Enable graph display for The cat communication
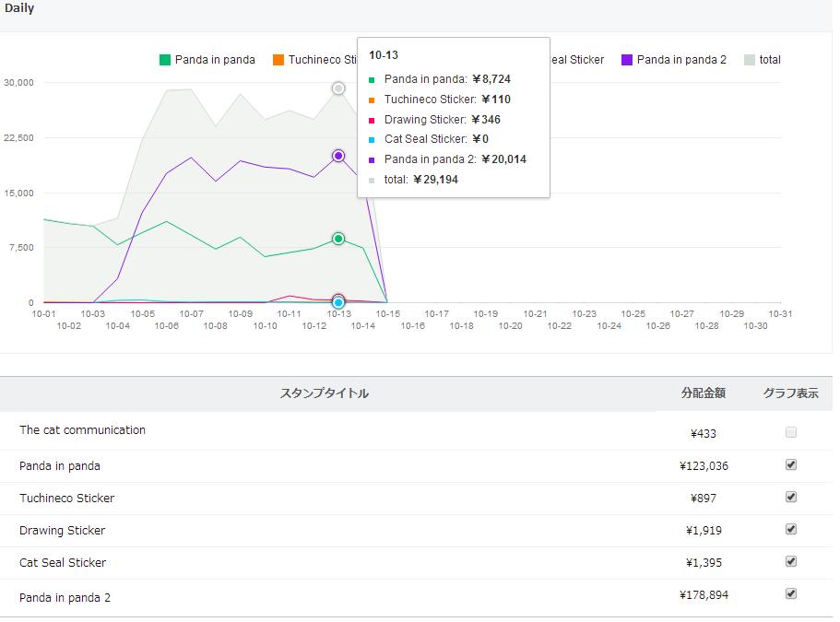The width and height of the screenshot is (840, 622). click(791, 432)
